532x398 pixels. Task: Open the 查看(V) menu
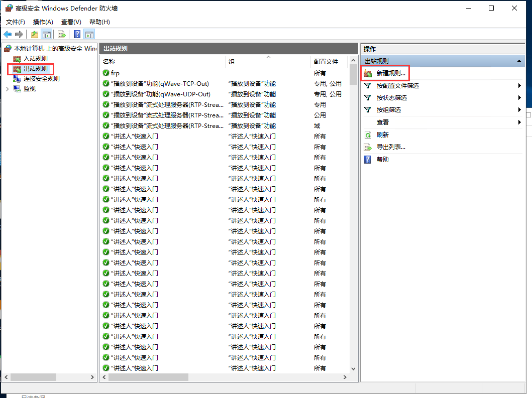tap(71, 22)
